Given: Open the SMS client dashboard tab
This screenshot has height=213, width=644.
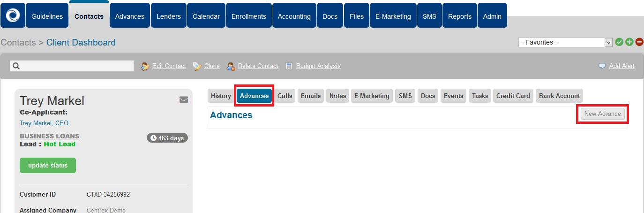Looking at the screenshot, I should pyautogui.click(x=405, y=96).
